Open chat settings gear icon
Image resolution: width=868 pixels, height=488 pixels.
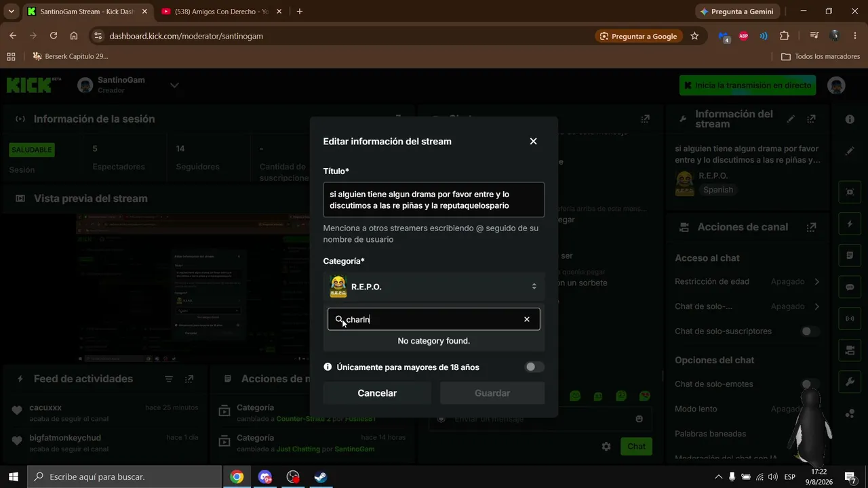pos(606,446)
